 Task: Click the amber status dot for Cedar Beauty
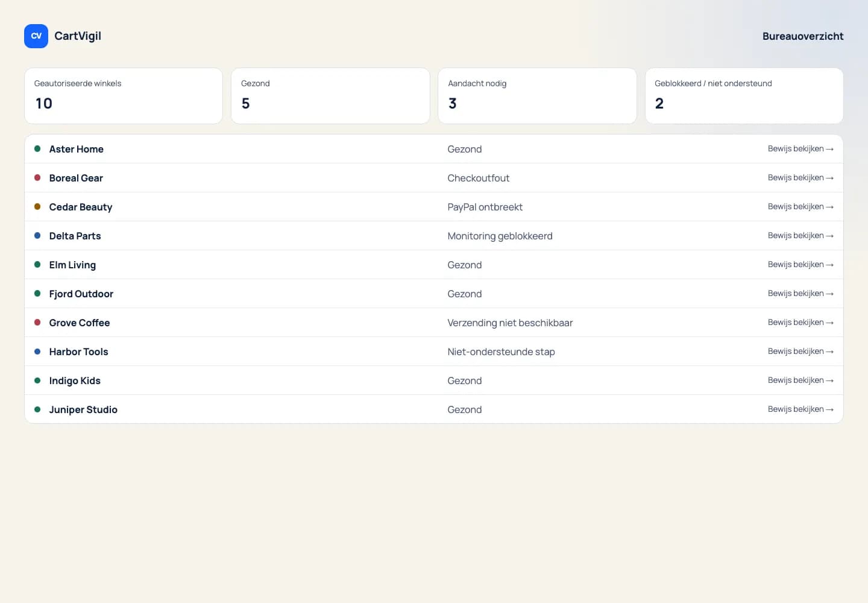(37, 207)
